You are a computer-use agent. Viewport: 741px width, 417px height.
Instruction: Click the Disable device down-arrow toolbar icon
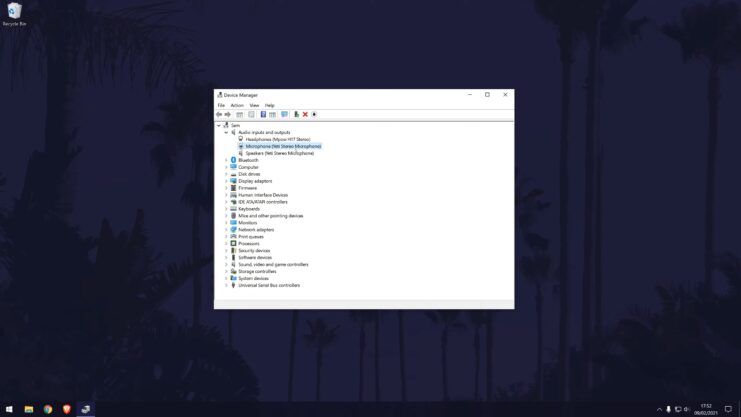314,114
